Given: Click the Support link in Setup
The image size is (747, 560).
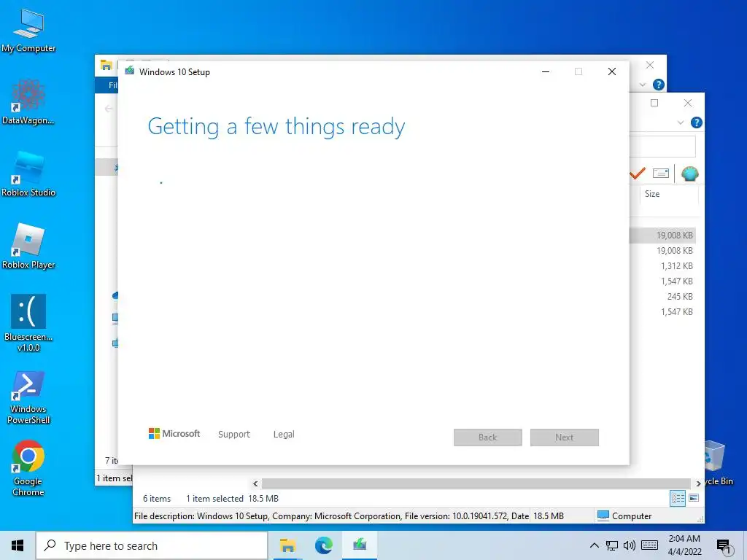Looking at the screenshot, I should [x=234, y=435].
